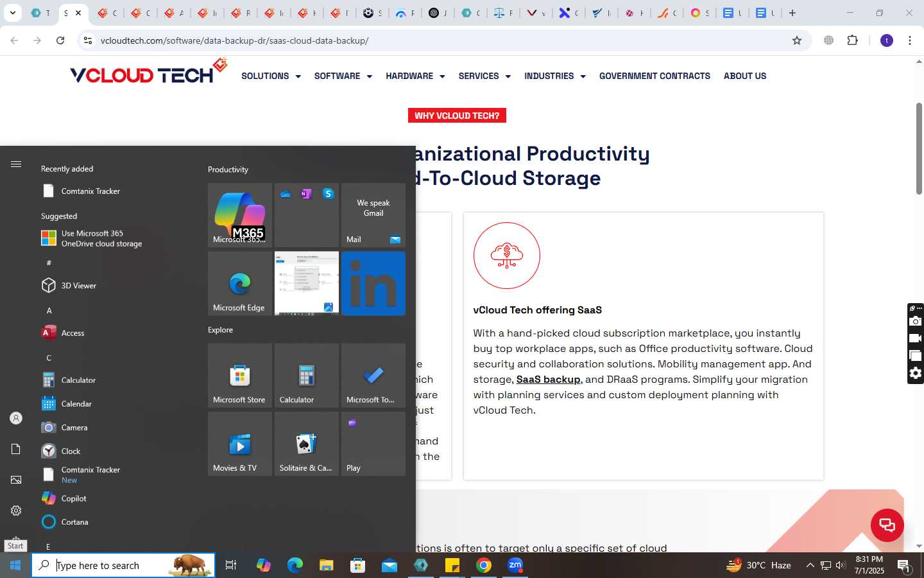Open the user account icon in Start
This screenshot has height=578, width=924.
pyautogui.click(x=16, y=418)
